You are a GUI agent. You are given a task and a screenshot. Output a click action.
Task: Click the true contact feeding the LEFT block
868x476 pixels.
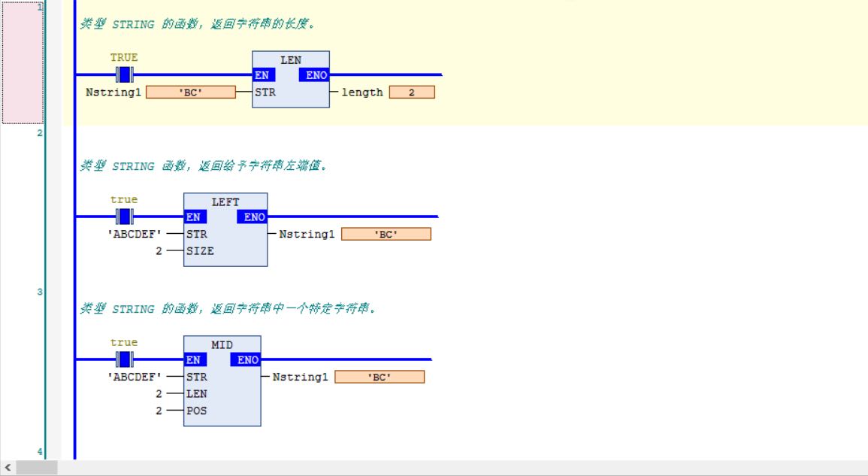point(125,217)
